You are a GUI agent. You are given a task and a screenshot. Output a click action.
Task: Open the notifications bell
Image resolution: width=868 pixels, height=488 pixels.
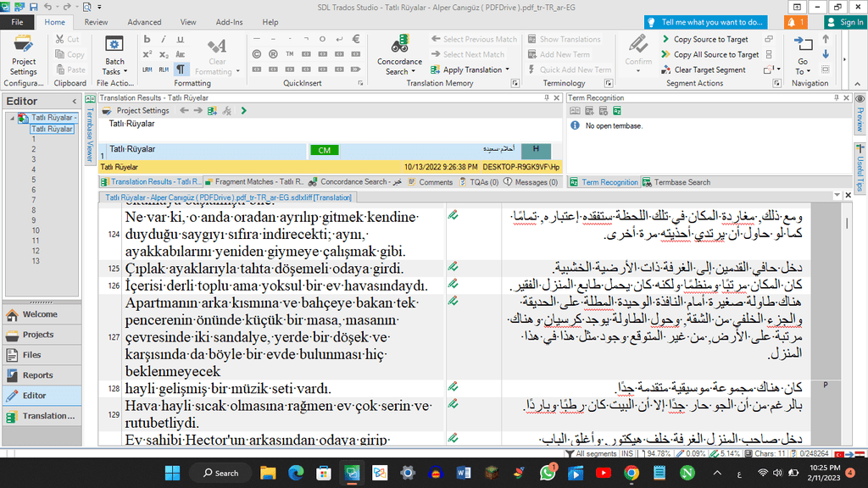pos(795,22)
